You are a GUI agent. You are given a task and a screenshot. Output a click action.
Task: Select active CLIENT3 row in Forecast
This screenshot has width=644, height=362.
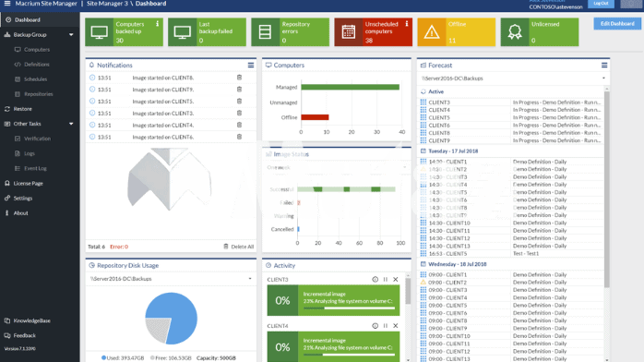click(x=511, y=103)
